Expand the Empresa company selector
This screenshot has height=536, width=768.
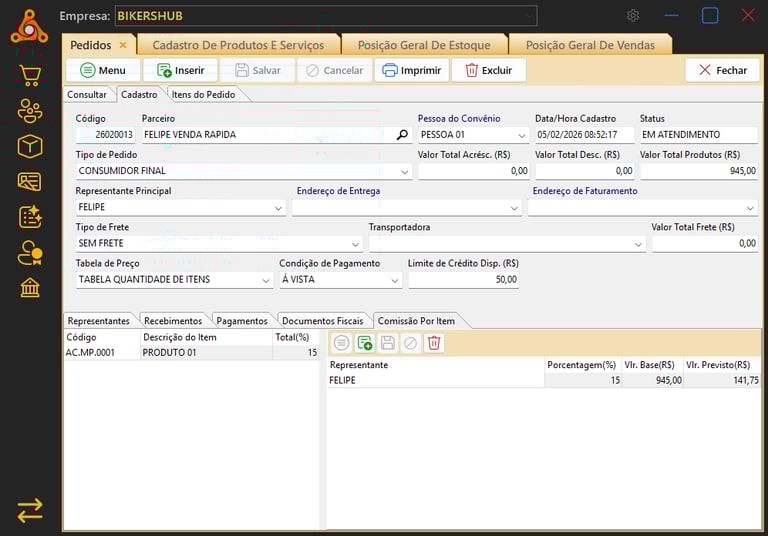pyautogui.click(x=528, y=16)
